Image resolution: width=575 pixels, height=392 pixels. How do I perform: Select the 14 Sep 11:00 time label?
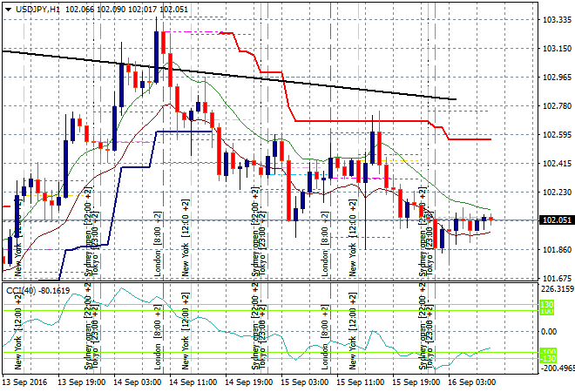coord(193,382)
